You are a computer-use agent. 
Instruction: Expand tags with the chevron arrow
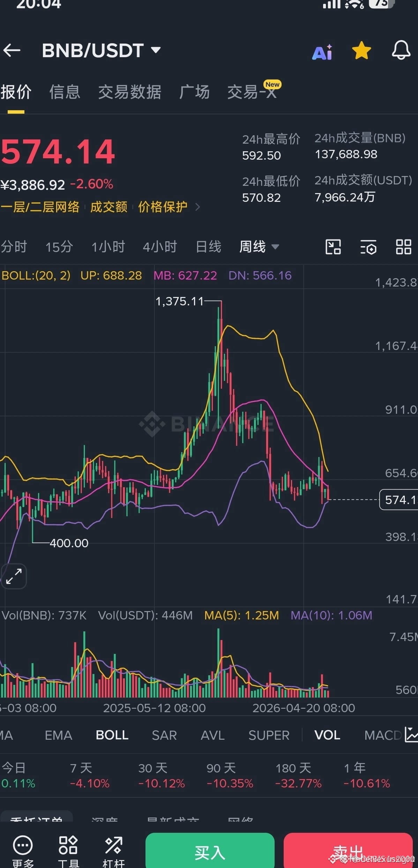[x=198, y=207]
